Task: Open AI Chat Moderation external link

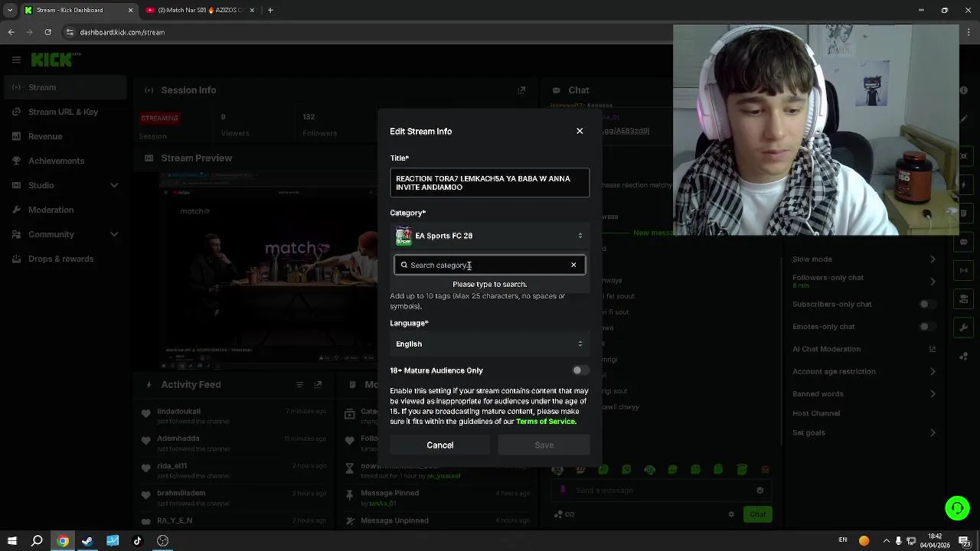Action: pyautogui.click(x=933, y=349)
